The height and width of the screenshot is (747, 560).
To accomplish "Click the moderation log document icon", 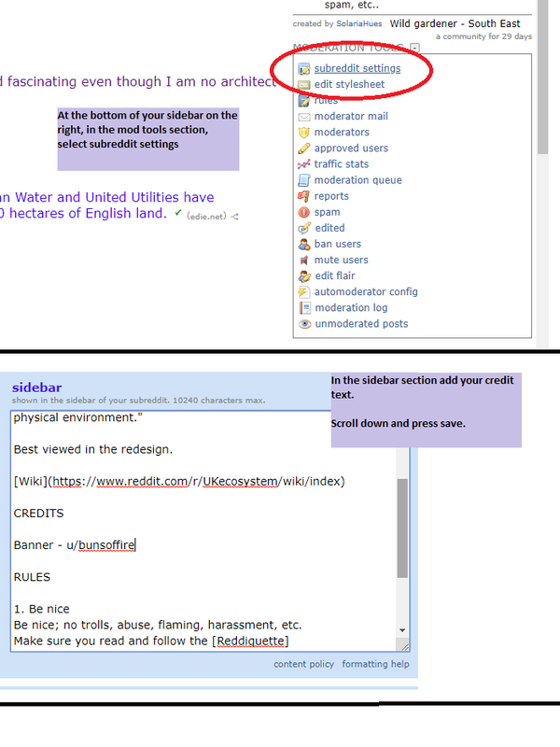I will [304, 308].
